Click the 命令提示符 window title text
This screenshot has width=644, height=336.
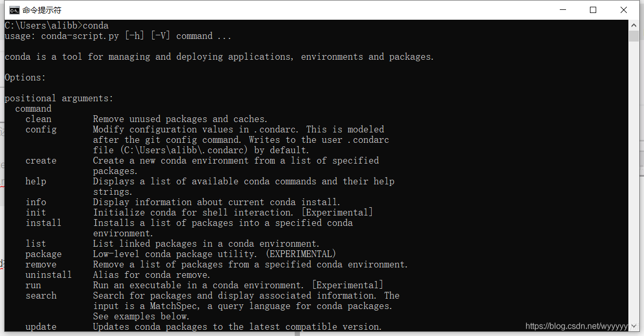42,10
